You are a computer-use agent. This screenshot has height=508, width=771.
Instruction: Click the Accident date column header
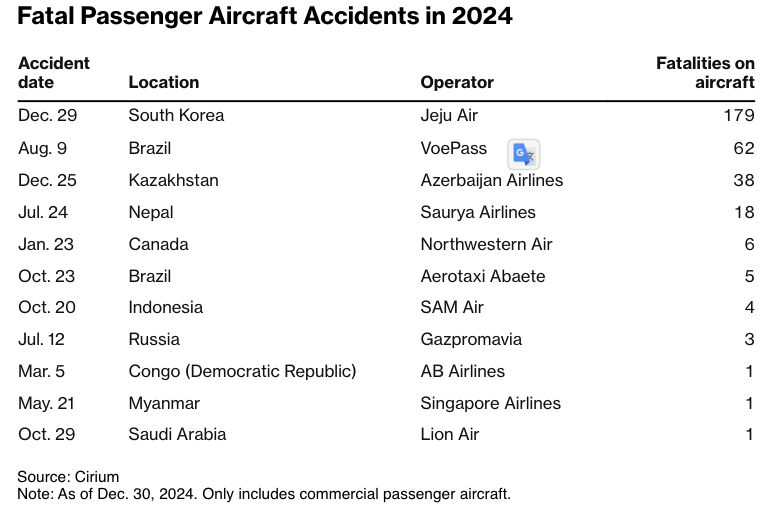click(54, 72)
